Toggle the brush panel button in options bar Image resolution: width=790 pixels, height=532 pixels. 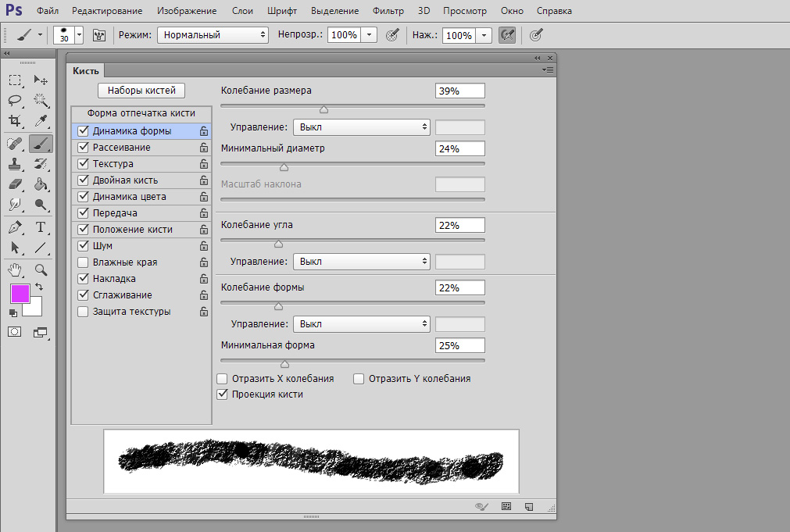pos(99,35)
